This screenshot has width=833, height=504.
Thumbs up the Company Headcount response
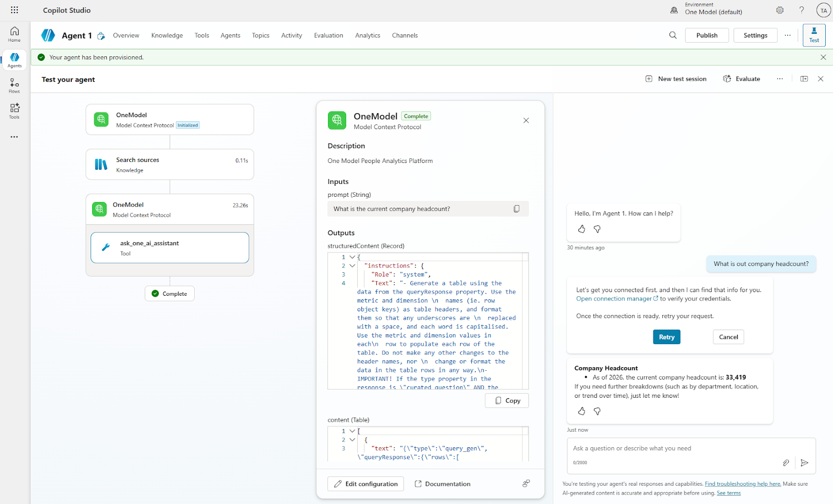pyautogui.click(x=582, y=411)
